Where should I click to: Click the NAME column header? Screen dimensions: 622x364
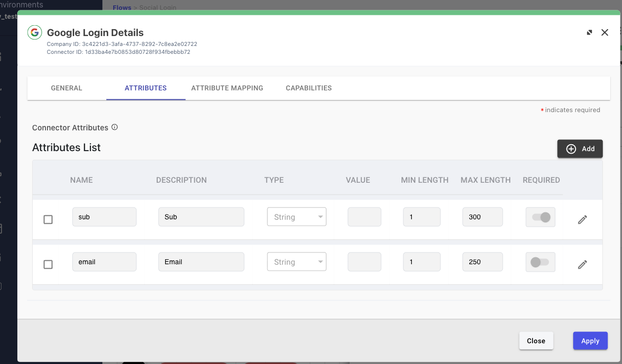tap(82, 180)
